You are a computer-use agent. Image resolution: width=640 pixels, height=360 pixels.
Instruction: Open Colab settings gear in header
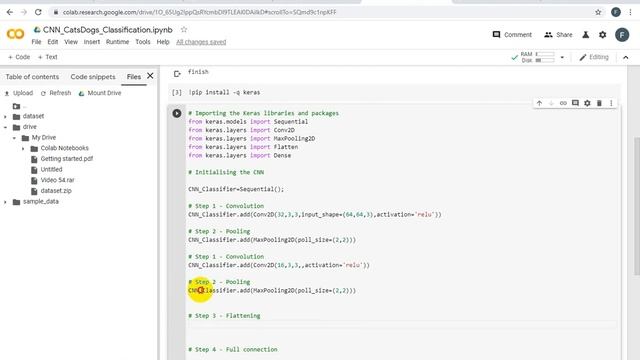tap(602, 35)
